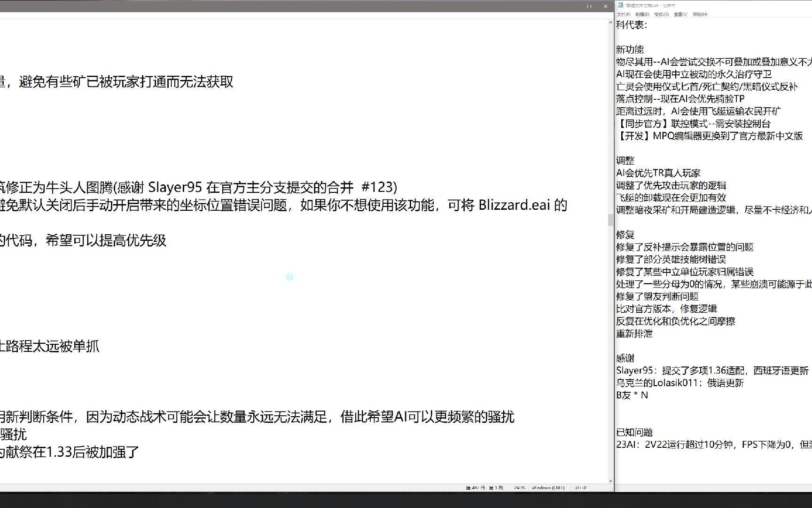
Task: Click Blizzard.eai text in left editor
Action: [x=514, y=205]
